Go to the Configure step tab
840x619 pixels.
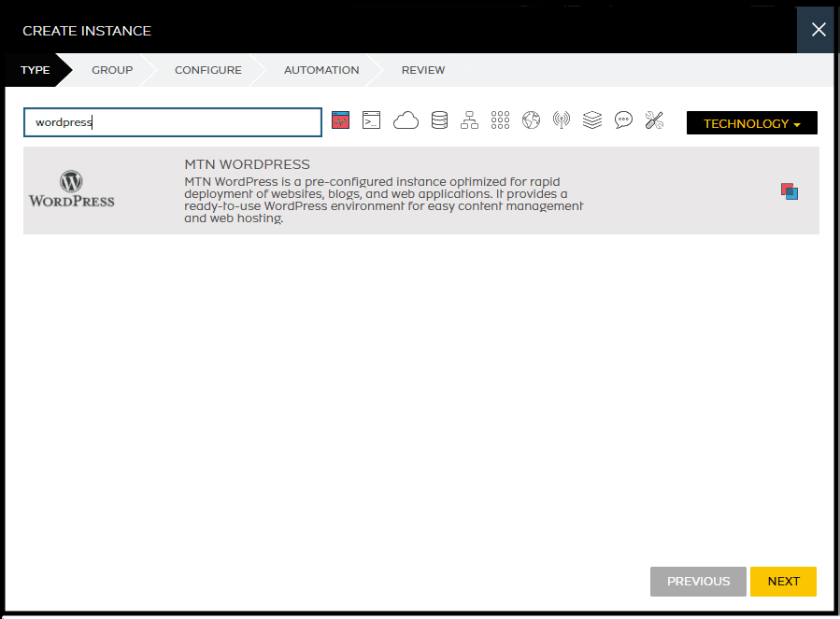pos(207,70)
